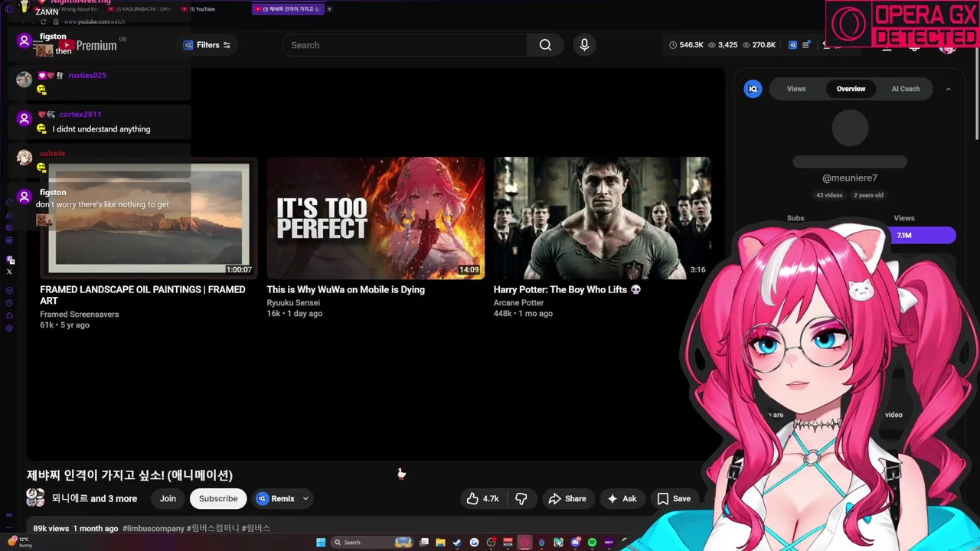Share the video

pyautogui.click(x=567, y=499)
